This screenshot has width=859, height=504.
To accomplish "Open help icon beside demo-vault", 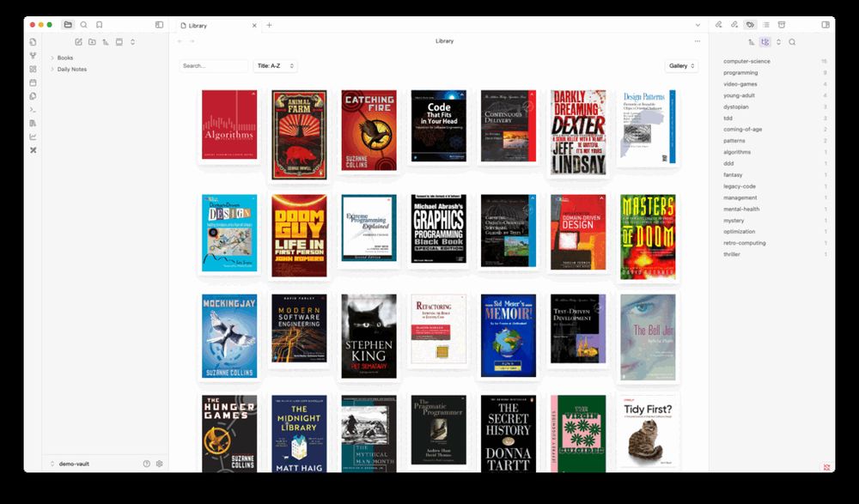I will (x=146, y=464).
